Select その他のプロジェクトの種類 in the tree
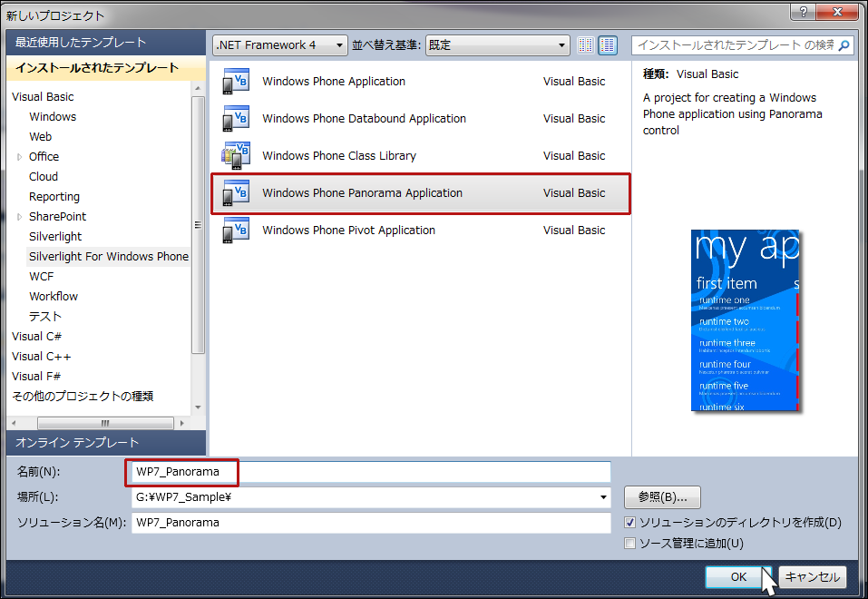 point(83,397)
